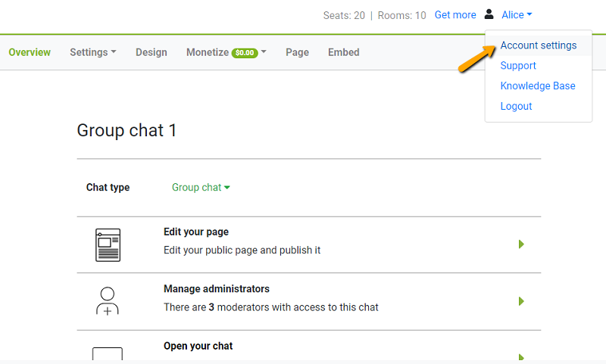
Task: Click the Get more link
Action: [x=455, y=15]
